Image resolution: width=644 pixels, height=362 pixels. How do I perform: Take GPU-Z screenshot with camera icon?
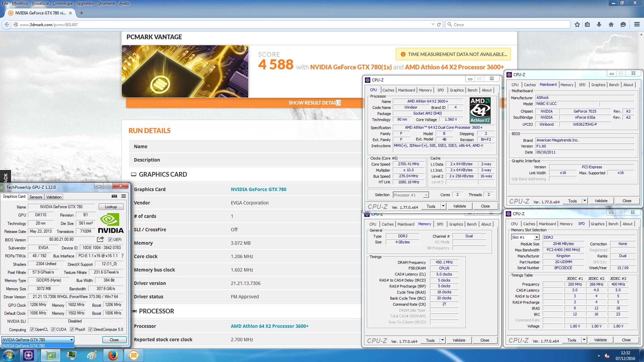click(114, 196)
